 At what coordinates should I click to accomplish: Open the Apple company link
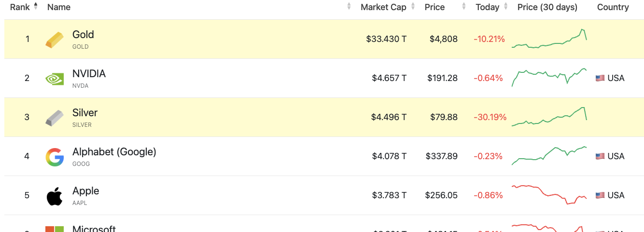click(86, 191)
